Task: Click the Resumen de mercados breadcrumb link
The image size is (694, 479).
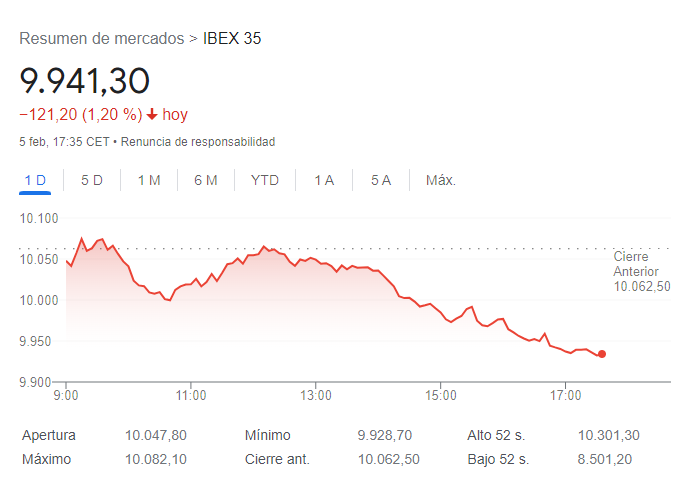Action: tap(101, 39)
